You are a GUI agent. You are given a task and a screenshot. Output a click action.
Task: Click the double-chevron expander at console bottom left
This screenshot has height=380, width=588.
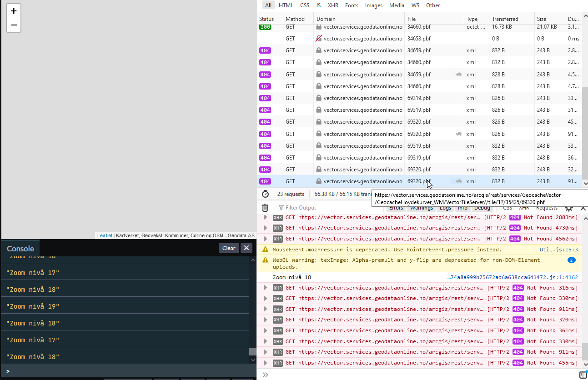click(265, 374)
